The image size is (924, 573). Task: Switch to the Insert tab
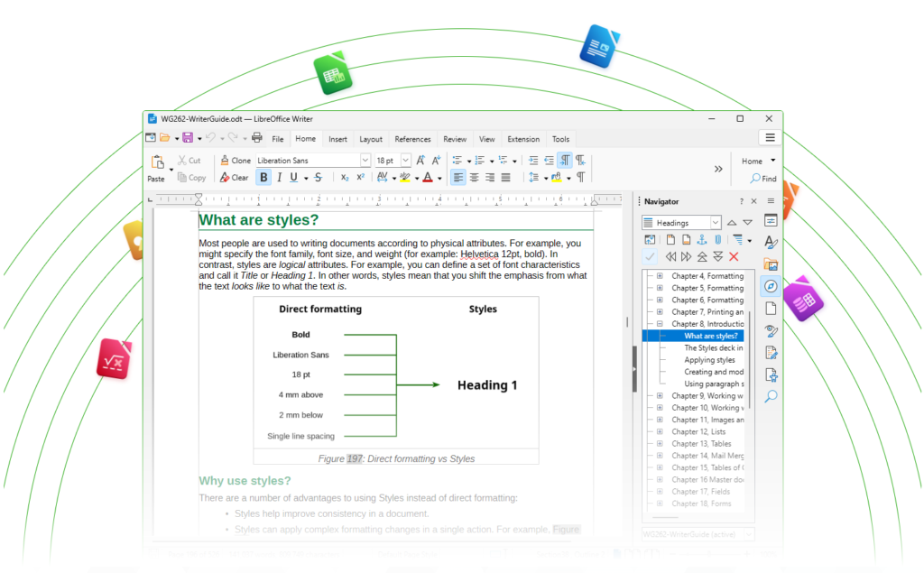(337, 139)
